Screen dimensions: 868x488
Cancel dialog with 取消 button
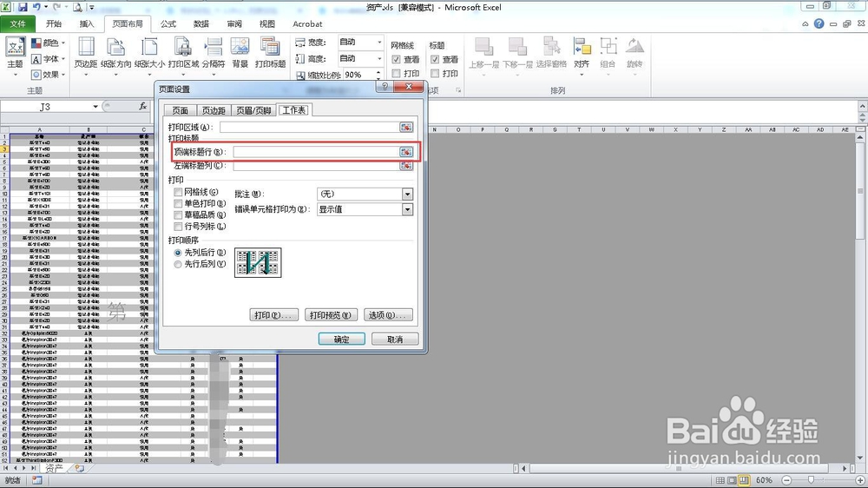[395, 339]
